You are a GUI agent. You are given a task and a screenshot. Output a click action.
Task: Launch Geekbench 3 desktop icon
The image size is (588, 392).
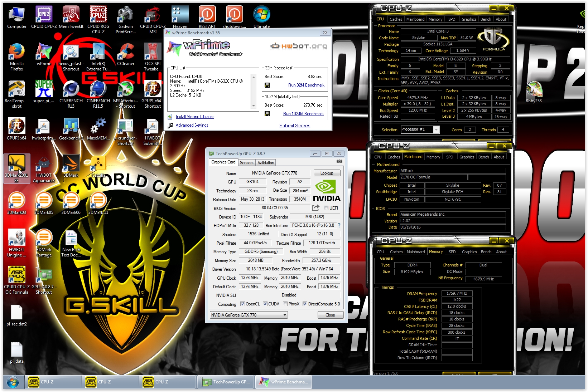click(71, 129)
